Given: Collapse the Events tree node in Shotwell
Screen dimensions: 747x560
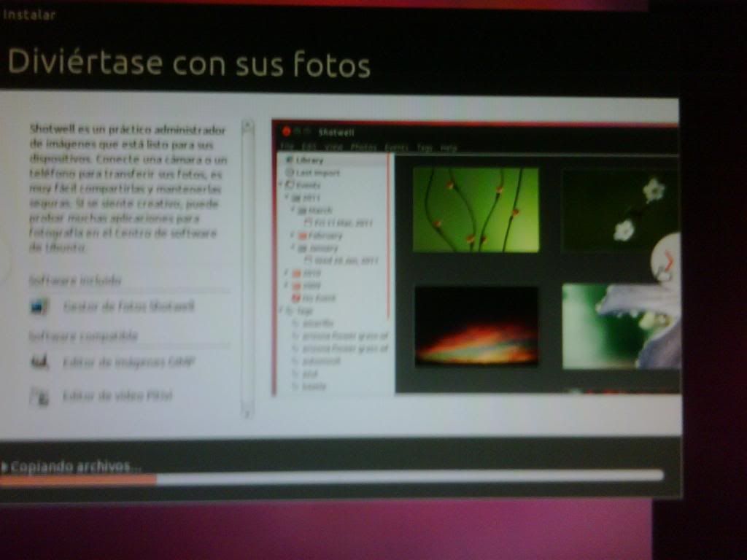Looking at the screenshot, I should tap(282, 184).
